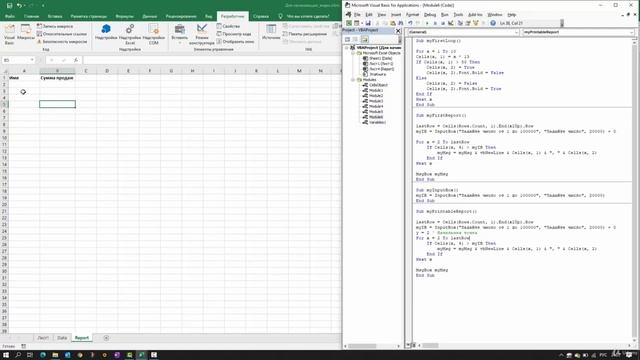Click XML Expansion Packs in the ribbon
The height and width of the screenshot is (360, 640).
305,34
